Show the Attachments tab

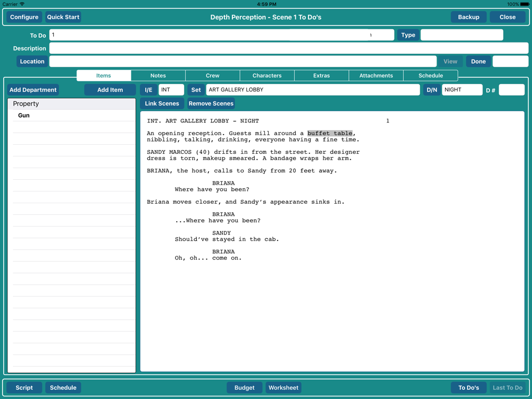[x=376, y=76]
